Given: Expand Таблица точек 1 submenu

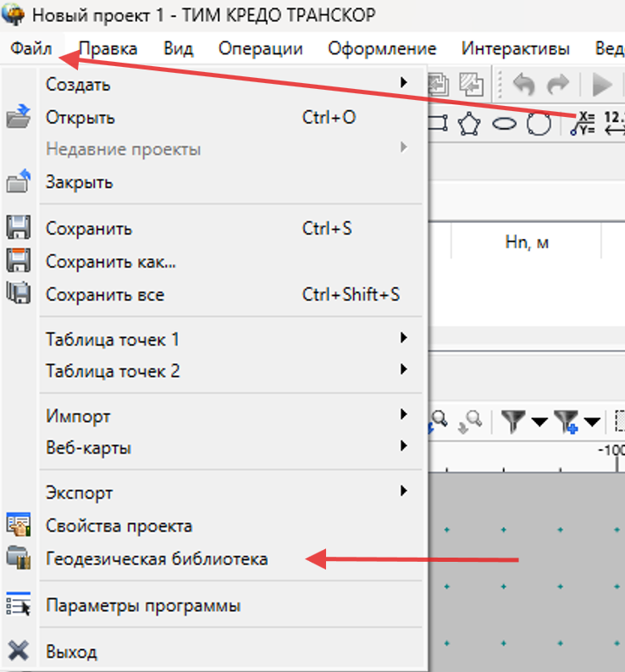Looking at the screenshot, I should (231, 340).
